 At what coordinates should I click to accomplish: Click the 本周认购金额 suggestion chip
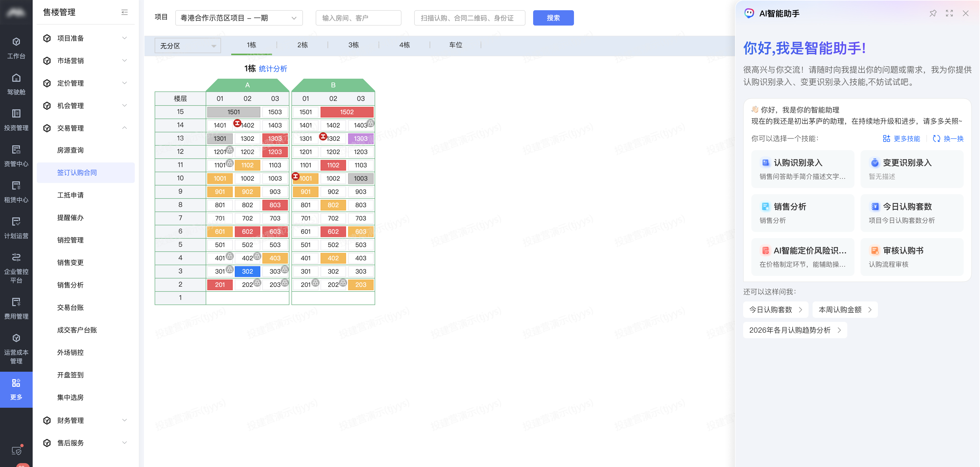[x=845, y=310]
